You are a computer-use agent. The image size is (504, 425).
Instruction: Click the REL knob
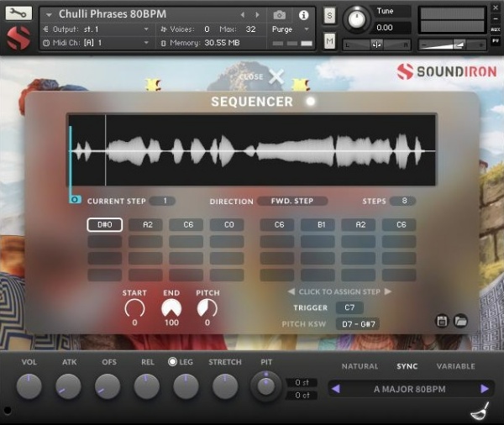click(x=146, y=386)
